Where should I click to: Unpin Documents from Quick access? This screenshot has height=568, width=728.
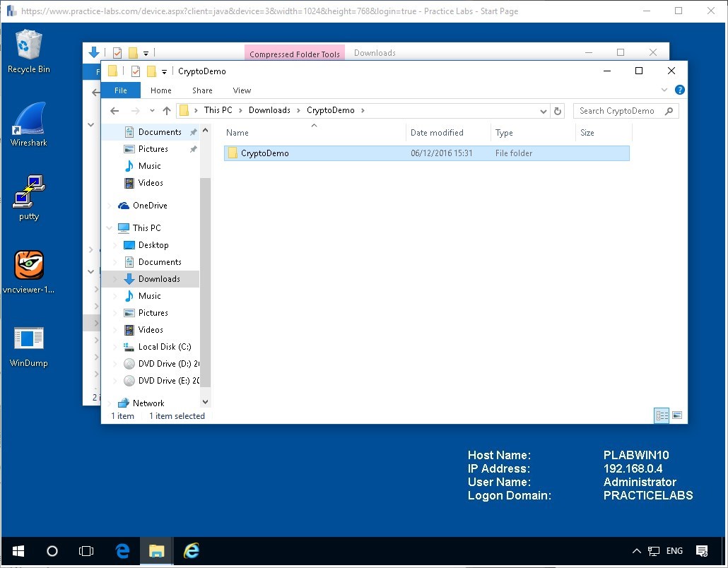[192, 131]
